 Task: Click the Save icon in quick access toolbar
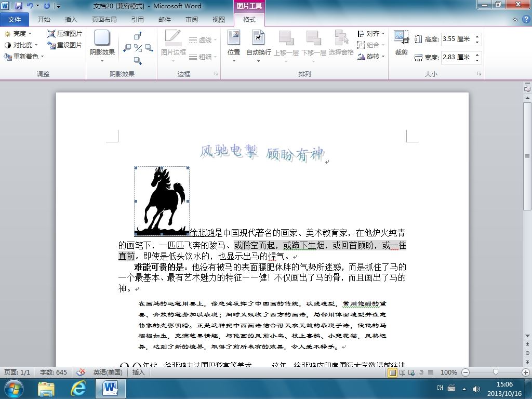18,6
